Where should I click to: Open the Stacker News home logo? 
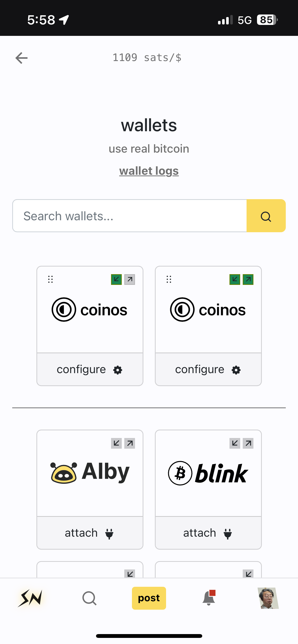click(x=30, y=598)
